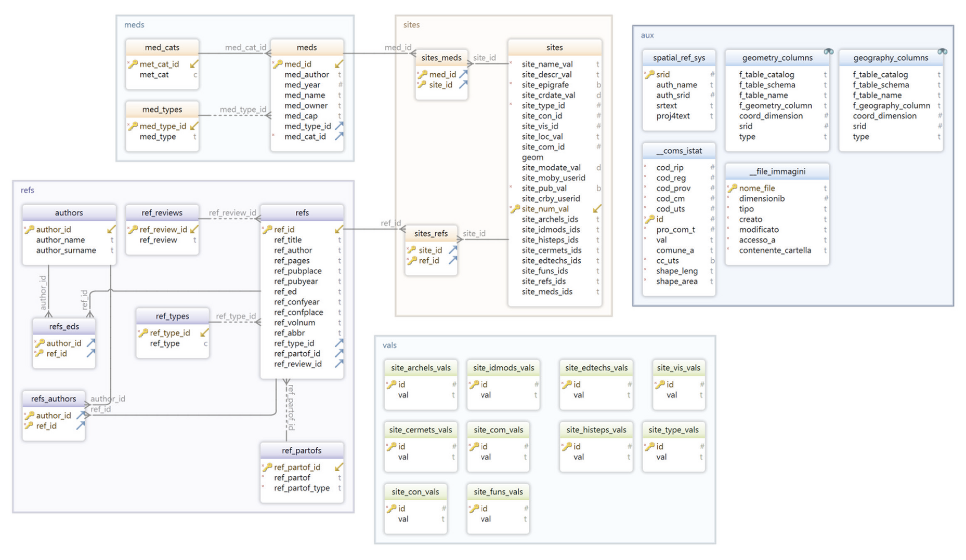Click the key icon next to ref_type_id in ref_types
966x560 pixels.
[143, 332]
